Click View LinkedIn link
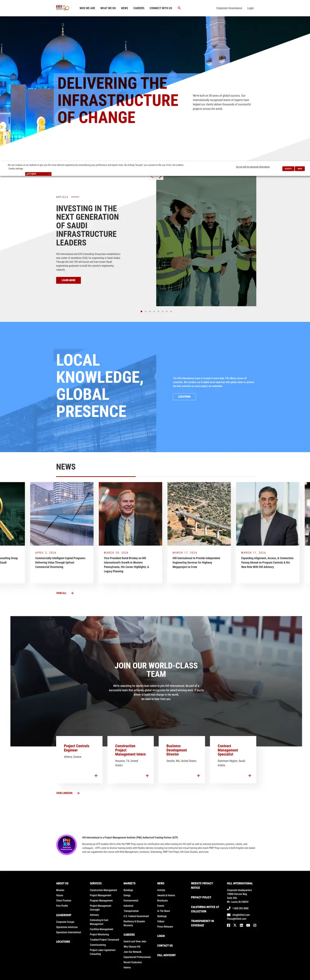The height and width of the screenshot is (980, 310). point(64,793)
